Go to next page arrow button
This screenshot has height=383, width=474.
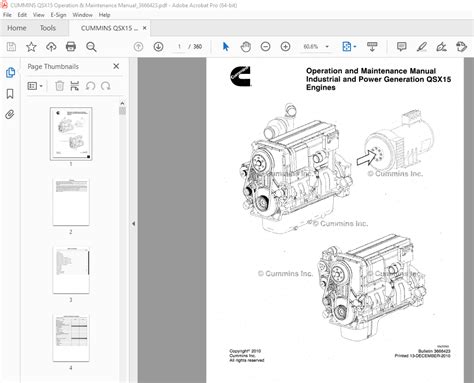click(x=158, y=47)
